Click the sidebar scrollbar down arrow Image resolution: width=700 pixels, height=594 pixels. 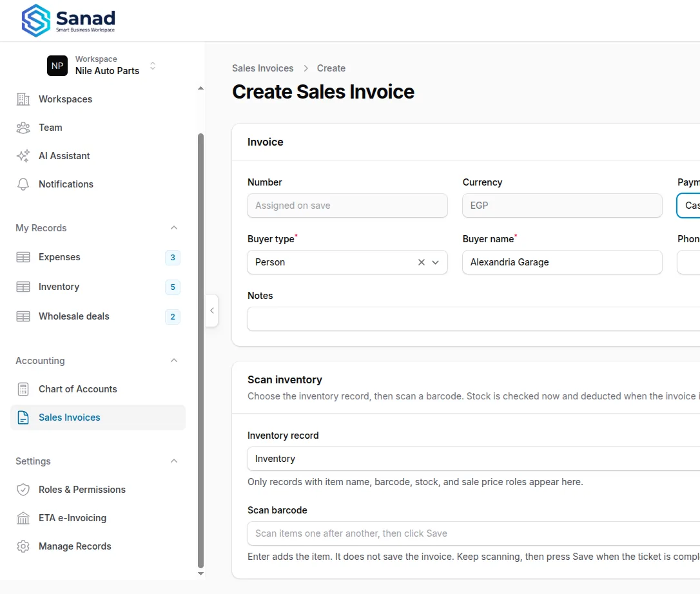click(201, 574)
